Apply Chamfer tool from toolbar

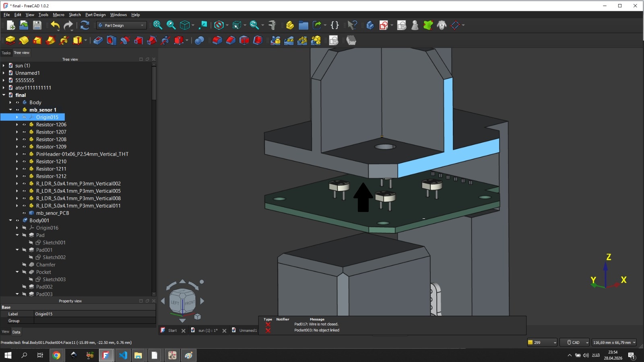click(231, 40)
